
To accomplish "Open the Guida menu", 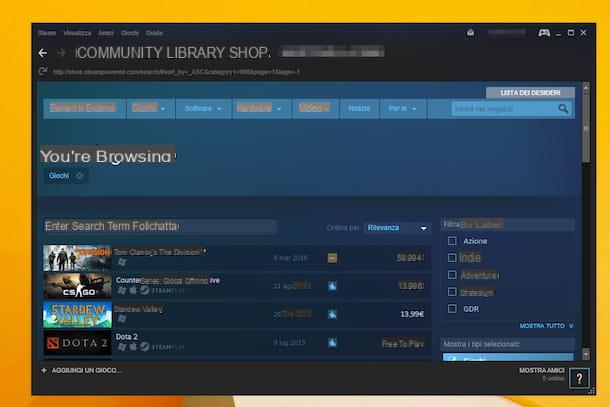I will [154, 33].
